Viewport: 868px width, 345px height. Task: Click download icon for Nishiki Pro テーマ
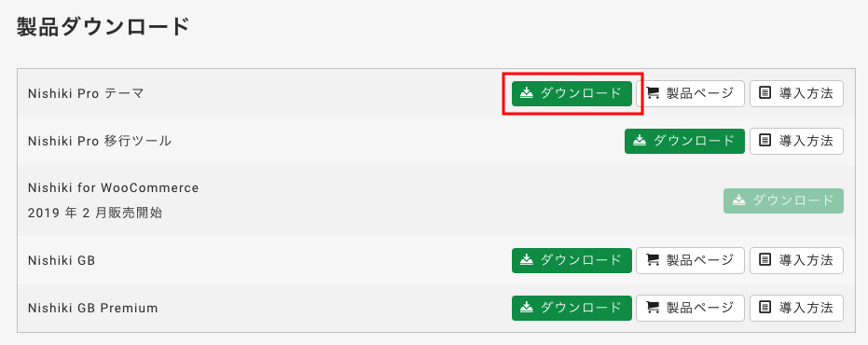527,93
